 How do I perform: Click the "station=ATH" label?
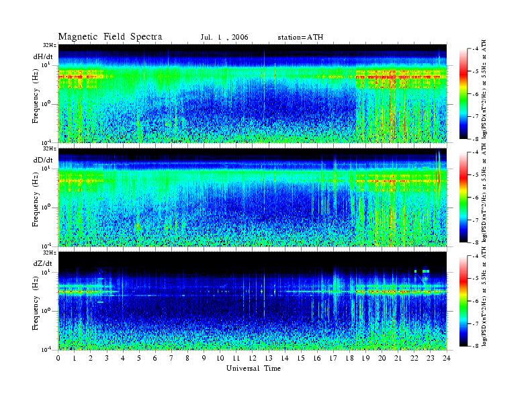[x=300, y=38]
